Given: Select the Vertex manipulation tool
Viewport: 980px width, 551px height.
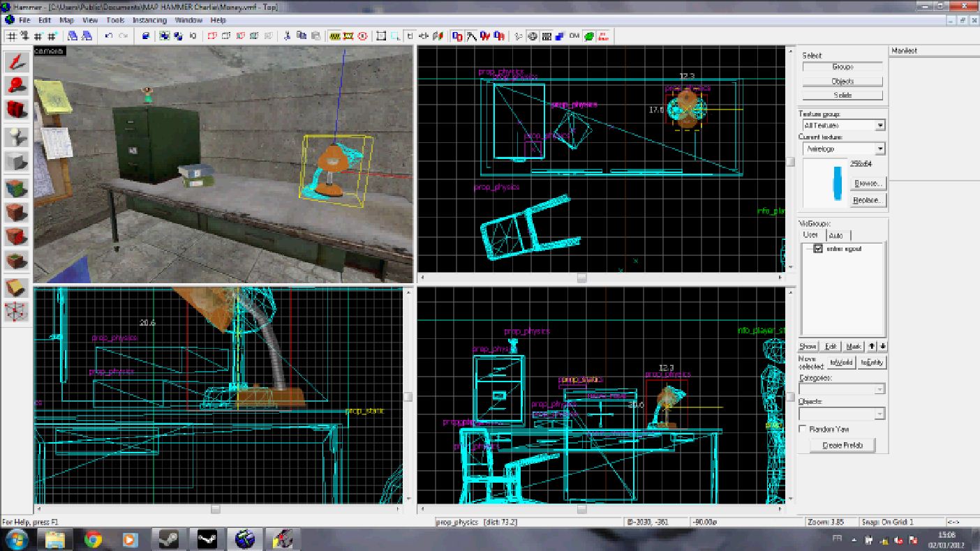Looking at the screenshot, I should click(17, 312).
